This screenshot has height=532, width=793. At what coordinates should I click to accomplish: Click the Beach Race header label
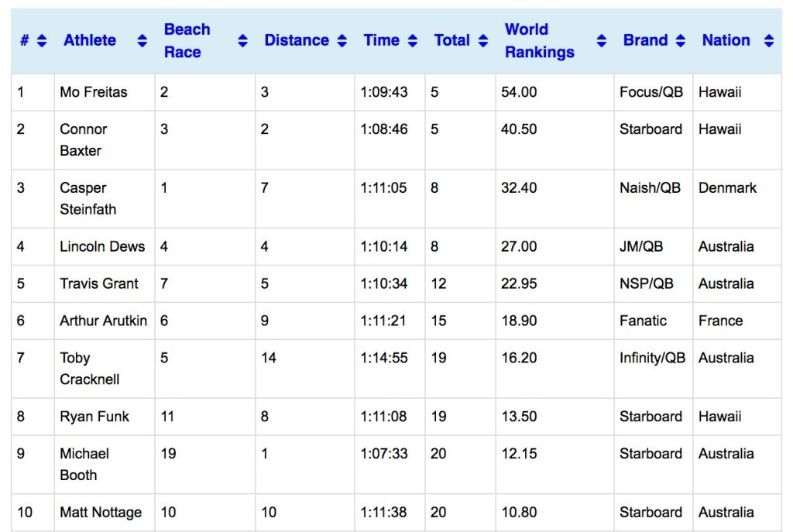pyautogui.click(x=187, y=41)
